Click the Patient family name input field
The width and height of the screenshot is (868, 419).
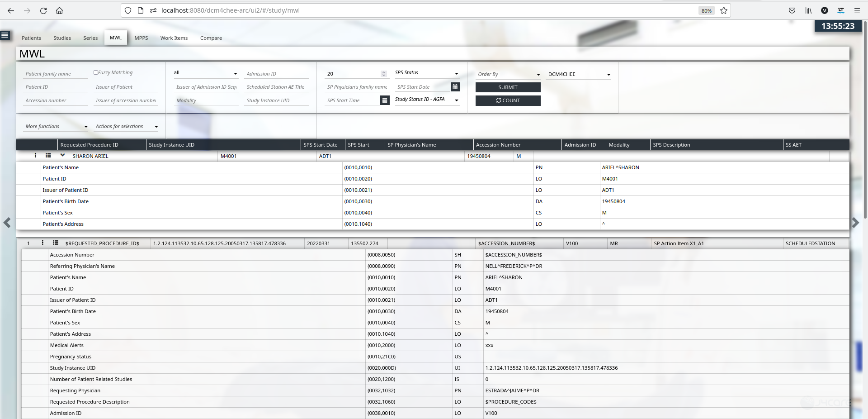click(54, 73)
